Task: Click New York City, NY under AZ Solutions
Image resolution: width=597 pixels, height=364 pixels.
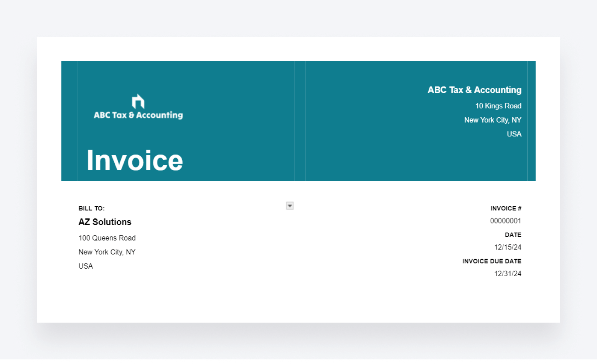Action: pos(107,252)
